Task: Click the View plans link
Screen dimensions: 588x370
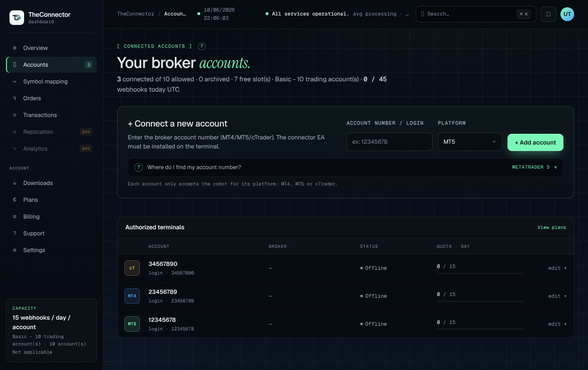Action: pyautogui.click(x=552, y=227)
